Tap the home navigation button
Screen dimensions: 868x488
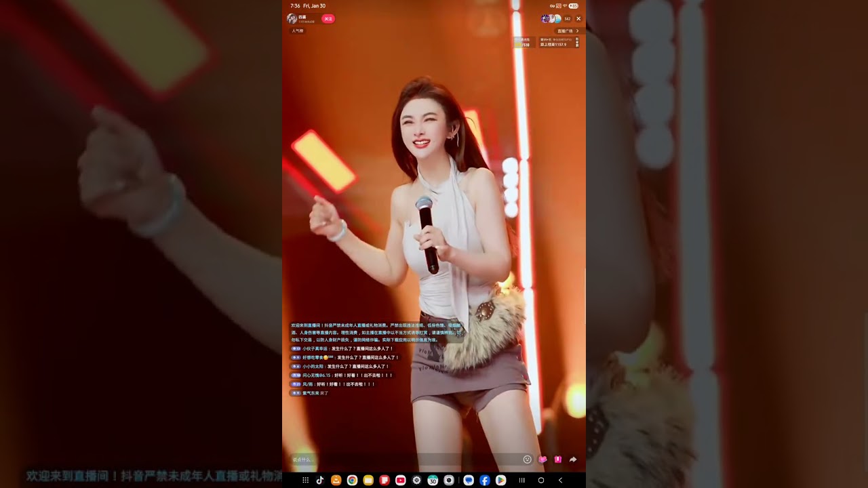(x=541, y=480)
